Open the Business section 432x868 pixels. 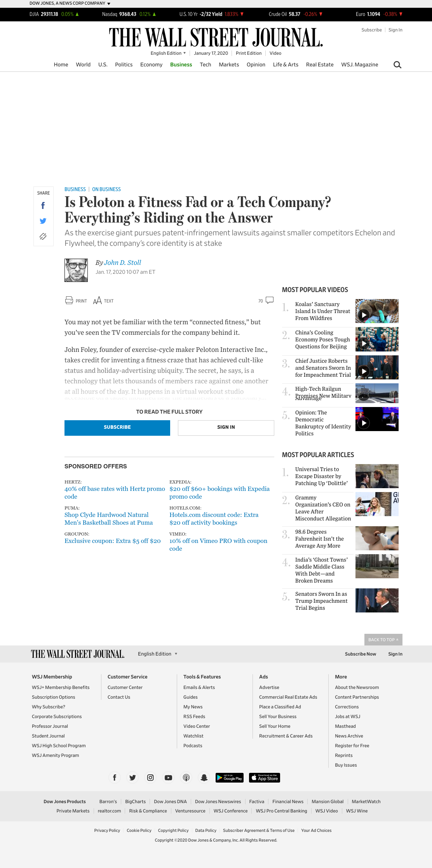click(181, 64)
